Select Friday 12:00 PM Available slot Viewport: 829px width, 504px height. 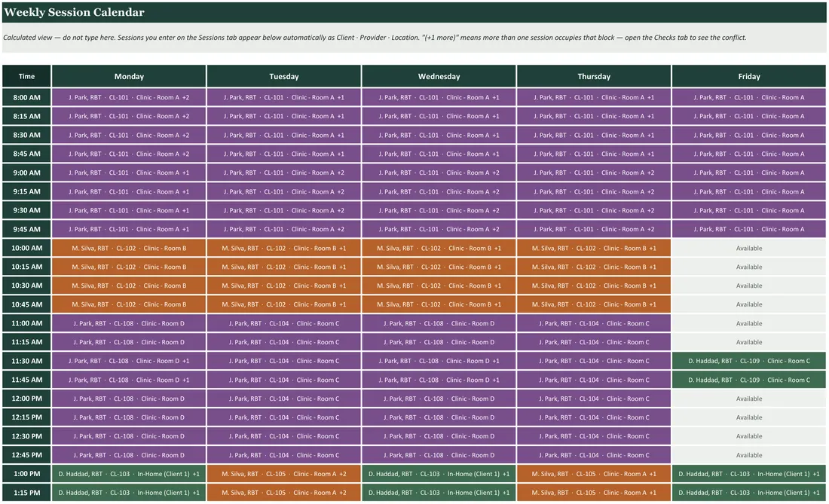click(748, 399)
